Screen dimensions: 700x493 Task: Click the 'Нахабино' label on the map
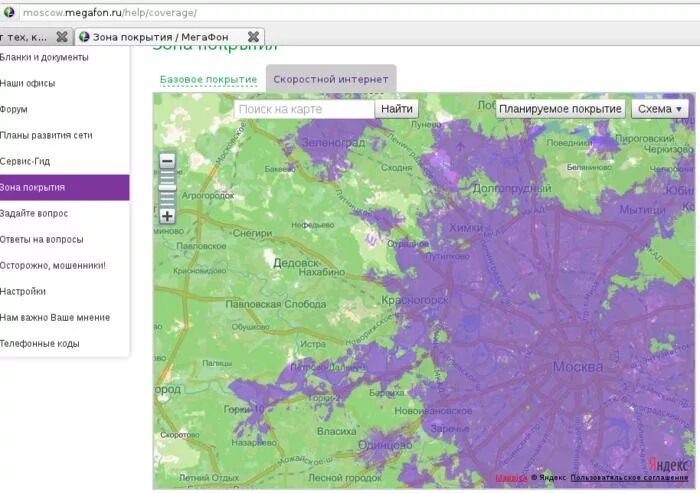coord(322,272)
